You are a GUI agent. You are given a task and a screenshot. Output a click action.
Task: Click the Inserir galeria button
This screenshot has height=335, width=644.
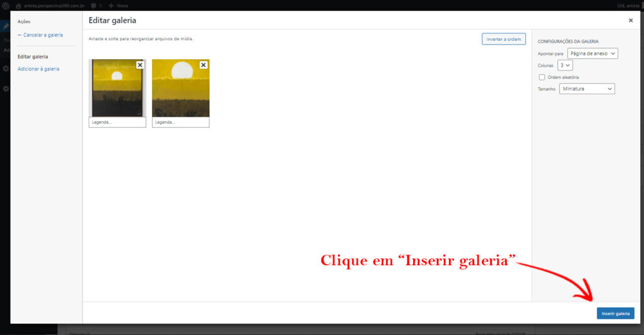(615, 313)
